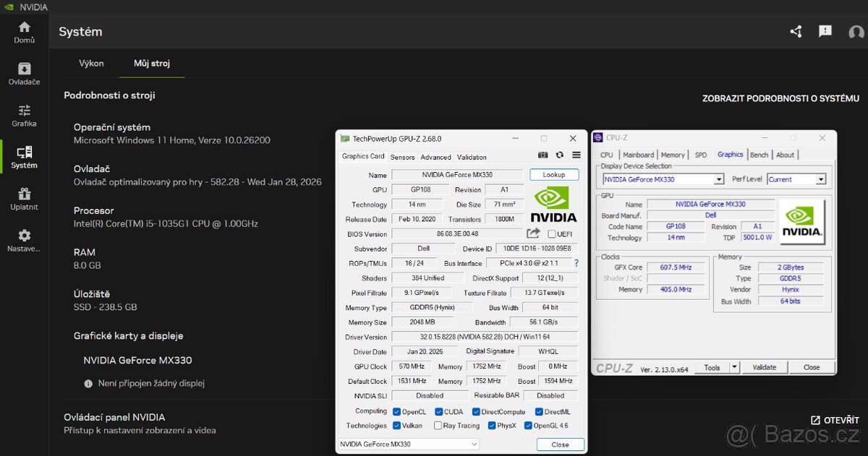Image resolution: width=868 pixels, height=456 pixels.
Task: Click Close button in CPU-Z
Action: (x=812, y=367)
